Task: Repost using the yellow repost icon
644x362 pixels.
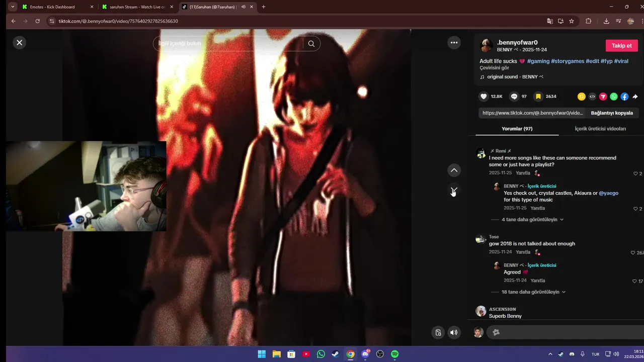Action: (x=582, y=97)
